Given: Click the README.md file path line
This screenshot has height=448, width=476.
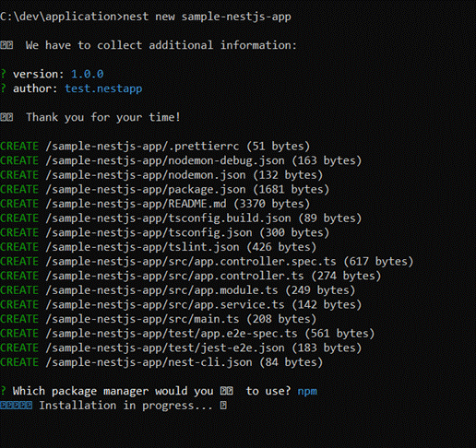Looking at the screenshot, I should pyautogui.click(x=155, y=204).
